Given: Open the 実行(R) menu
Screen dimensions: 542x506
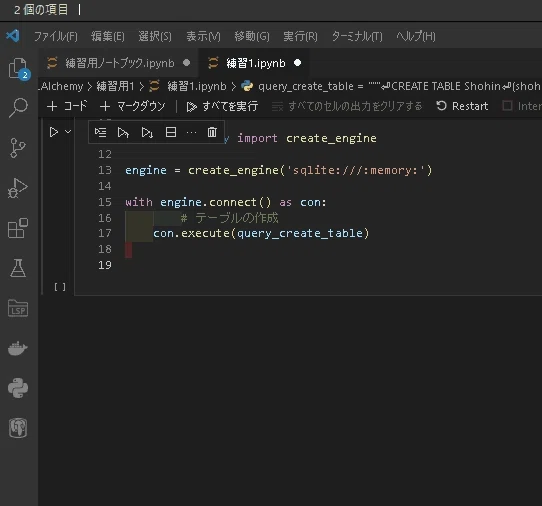Looking at the screenshot, I should coord(300,36).
